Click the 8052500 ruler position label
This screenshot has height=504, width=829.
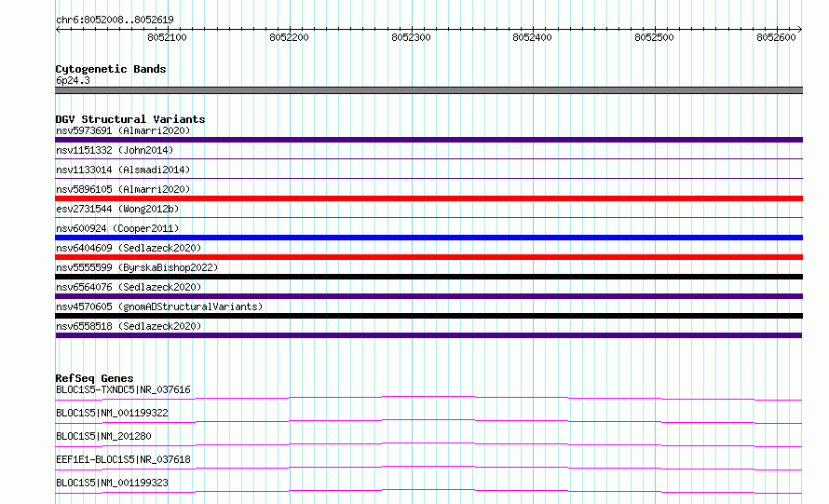654,37
